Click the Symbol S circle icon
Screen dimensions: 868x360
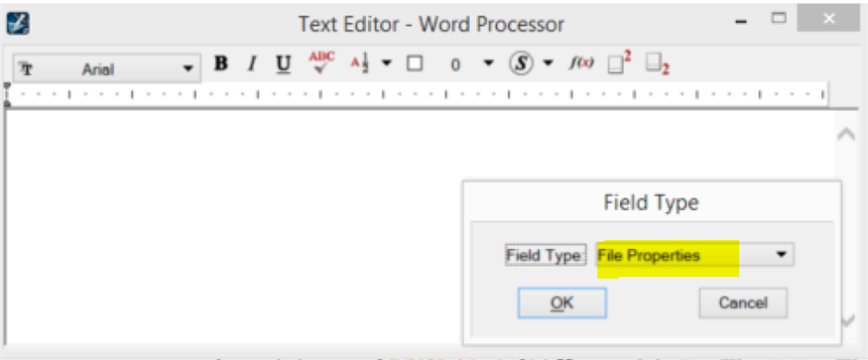point(521,64)
